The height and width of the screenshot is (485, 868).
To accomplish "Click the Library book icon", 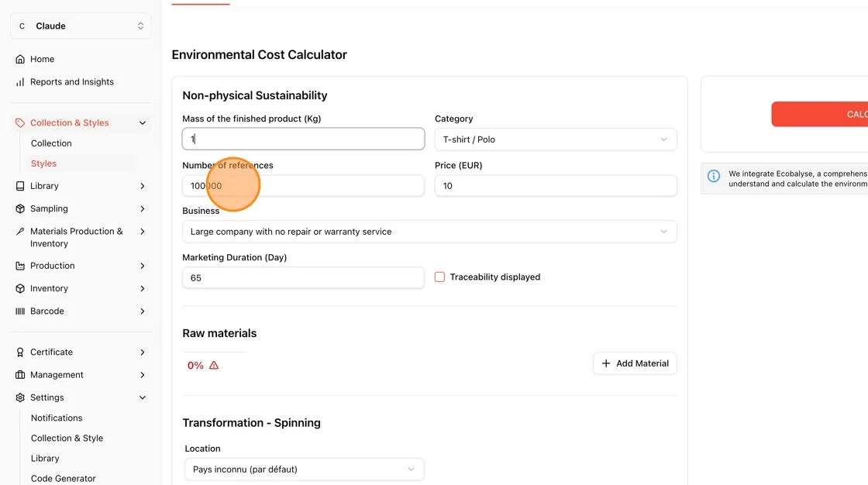I will pos(20,186).
